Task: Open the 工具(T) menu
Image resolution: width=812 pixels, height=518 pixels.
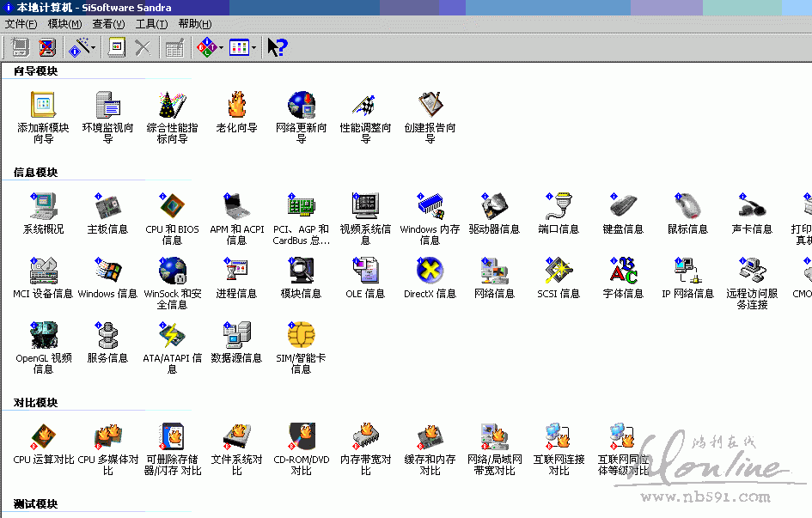Action: coord(151,24)
